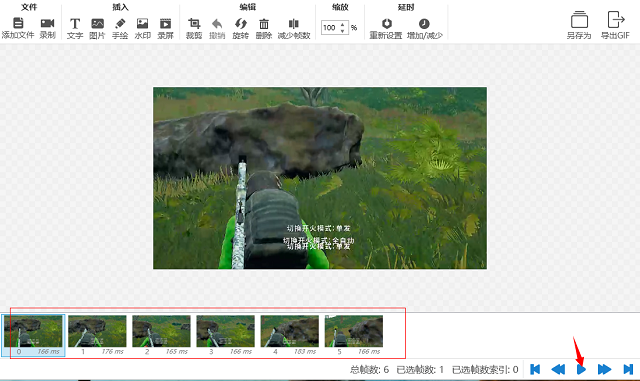
Task: Click the 已选帧数: 1 status text
Action: 420,370
